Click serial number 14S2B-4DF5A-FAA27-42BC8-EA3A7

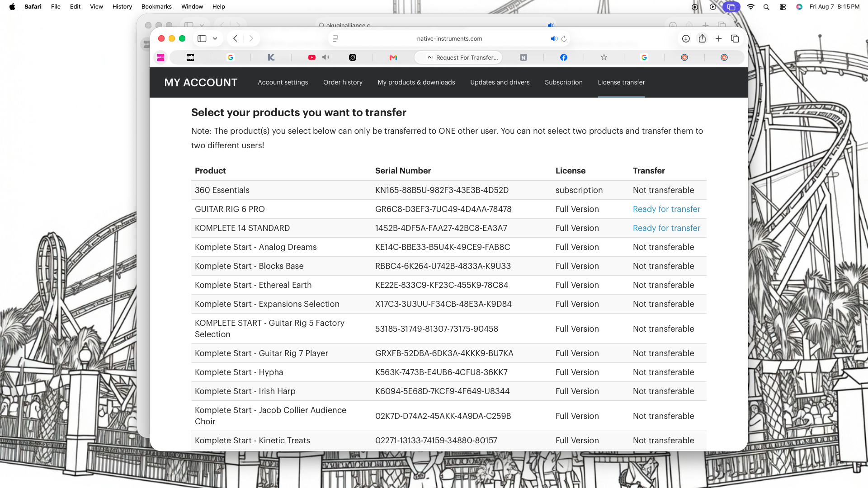tap(441, 228)
